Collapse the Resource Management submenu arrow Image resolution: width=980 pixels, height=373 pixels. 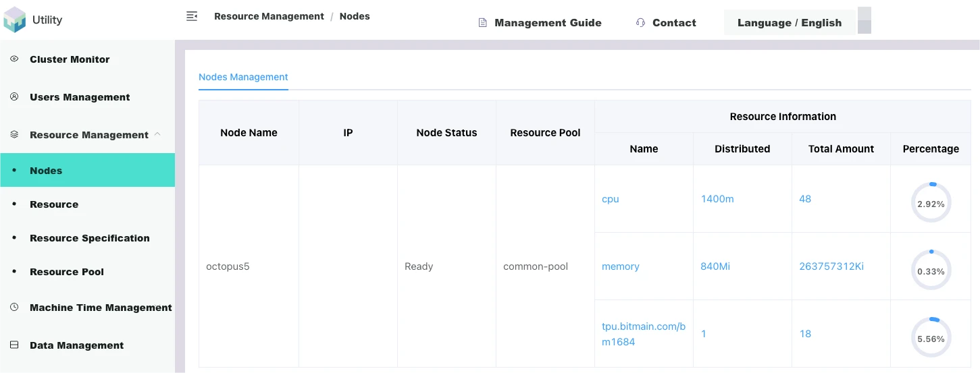(x=157, y=134)
